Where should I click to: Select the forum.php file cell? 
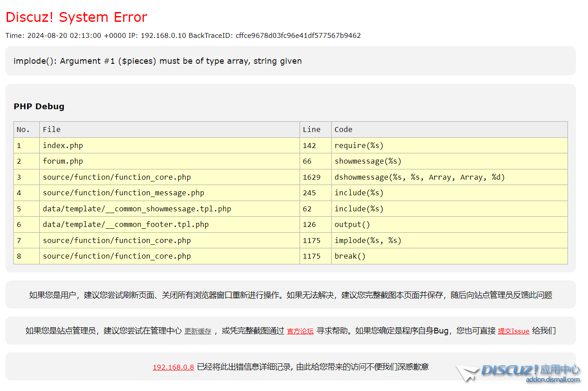[63, 161]
